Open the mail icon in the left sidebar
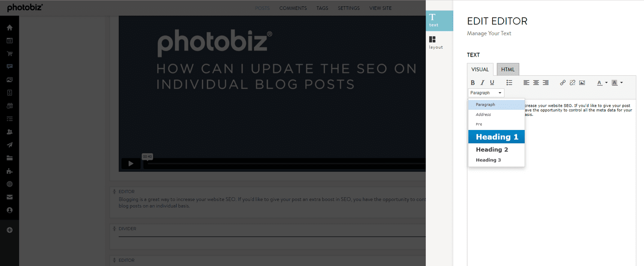Viewport: 644px width, 266px height. (9, 197)
